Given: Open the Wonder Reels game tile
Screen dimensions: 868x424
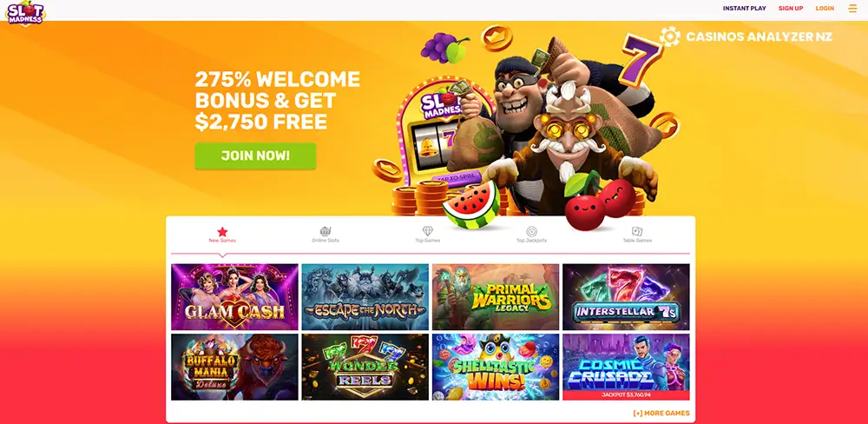Looking at the screenshot, I should pos(365,367).
